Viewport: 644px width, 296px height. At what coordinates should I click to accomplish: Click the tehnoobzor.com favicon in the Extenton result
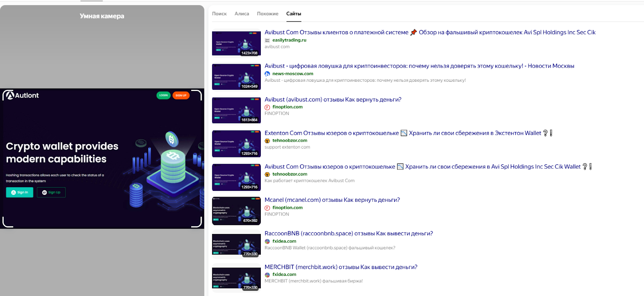pos(267,141)
